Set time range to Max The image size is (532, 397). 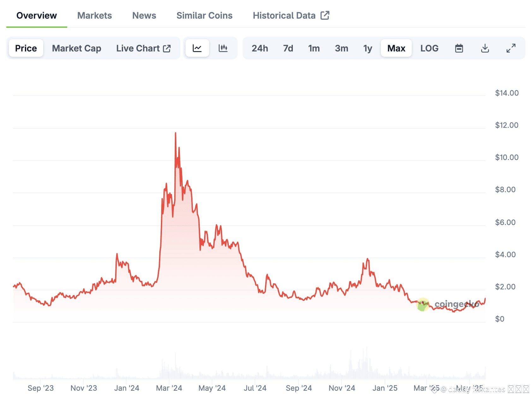pos(396,48)
